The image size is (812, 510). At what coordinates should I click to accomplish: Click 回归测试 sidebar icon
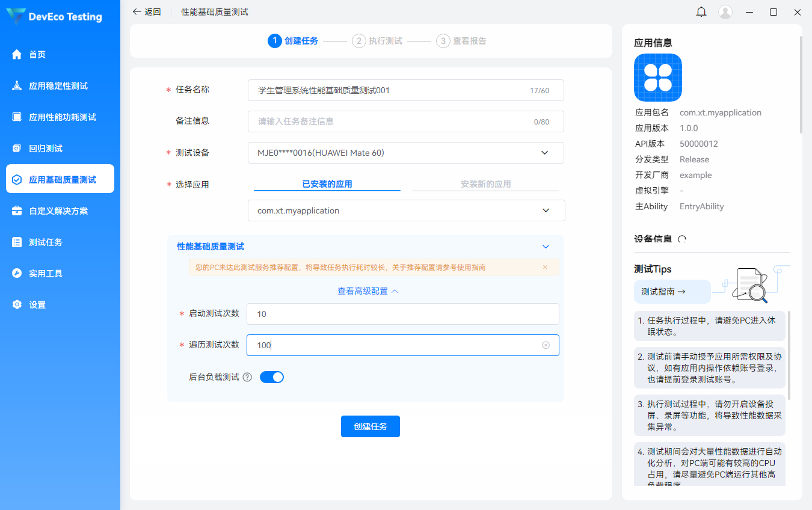17,149
